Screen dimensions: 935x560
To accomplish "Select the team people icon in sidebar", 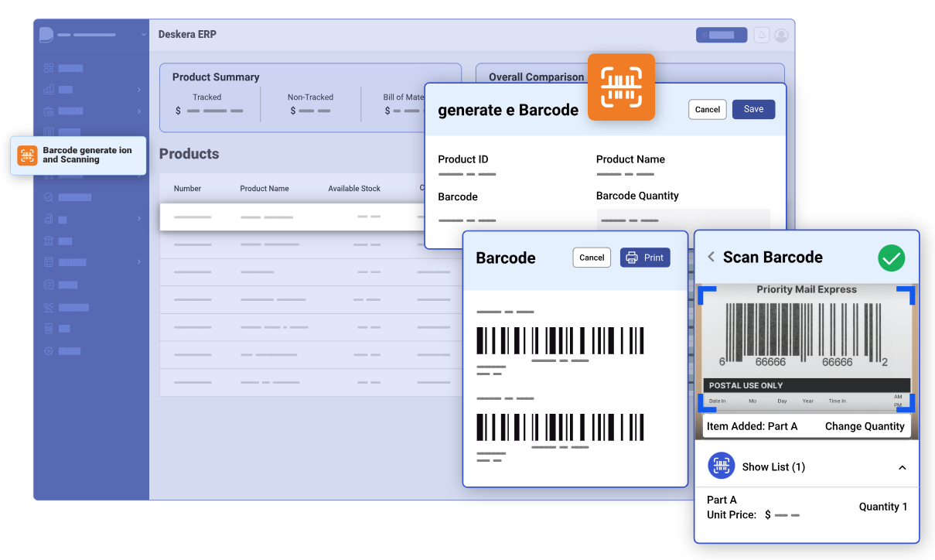I will click(49, 307).
